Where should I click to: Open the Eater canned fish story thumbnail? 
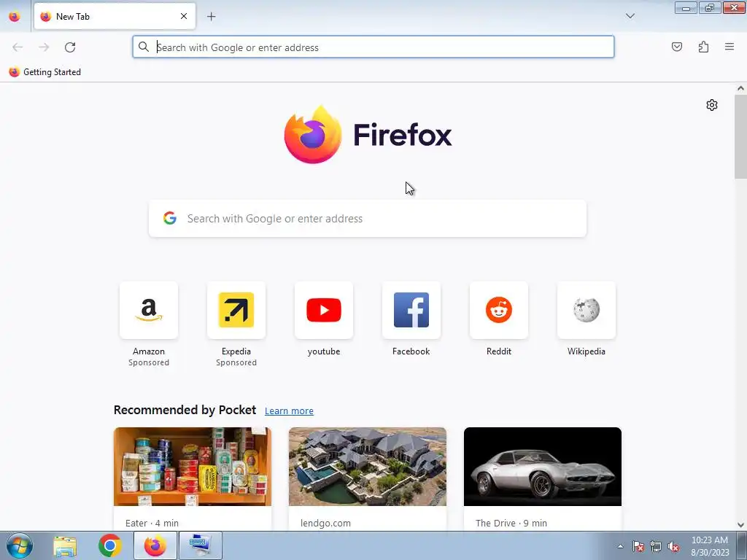pos(193,467)
